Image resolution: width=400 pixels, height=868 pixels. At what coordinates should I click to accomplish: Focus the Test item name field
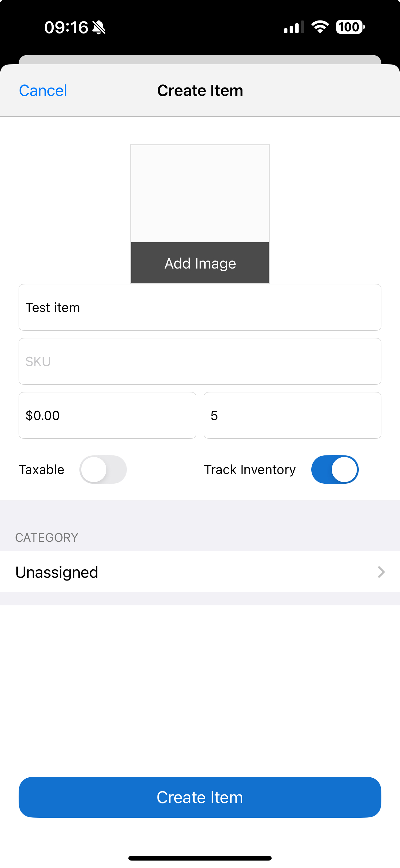pos(200,307)
